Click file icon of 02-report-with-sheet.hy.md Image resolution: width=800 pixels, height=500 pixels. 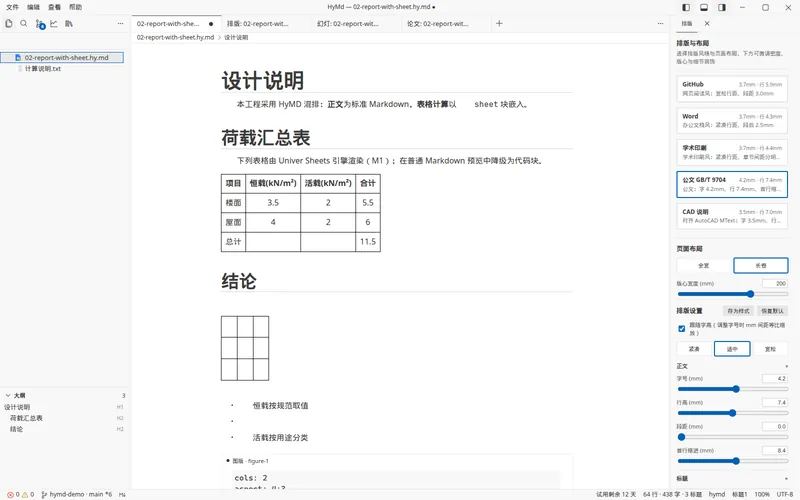point(18,58)
